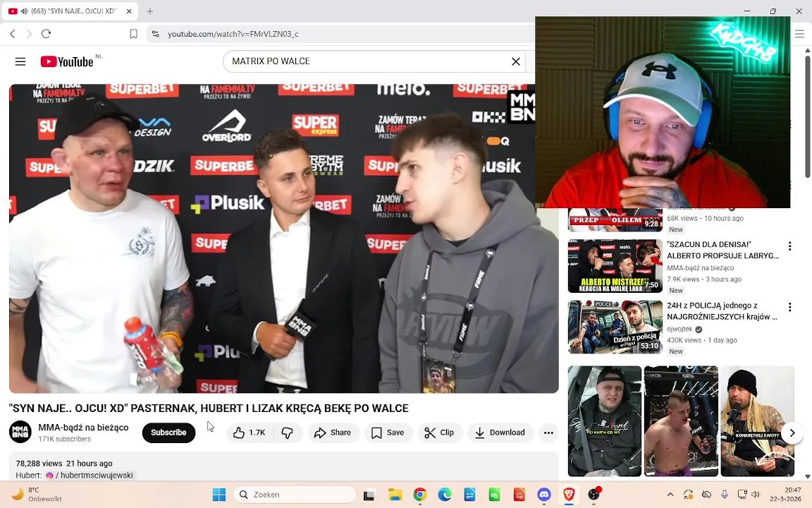Open the Shorts thumbnail with man in car

click(x=604, y=421)
